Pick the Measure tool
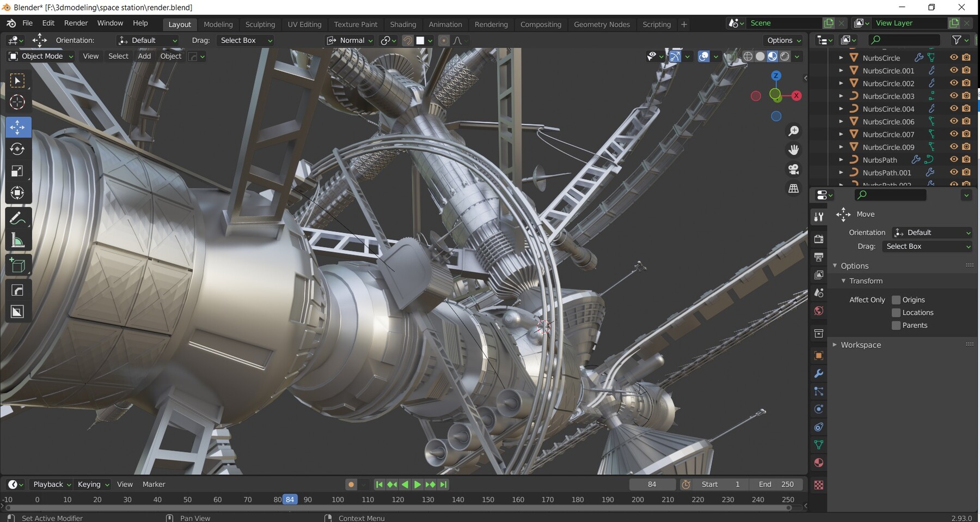980x522 pixels. 17,240
